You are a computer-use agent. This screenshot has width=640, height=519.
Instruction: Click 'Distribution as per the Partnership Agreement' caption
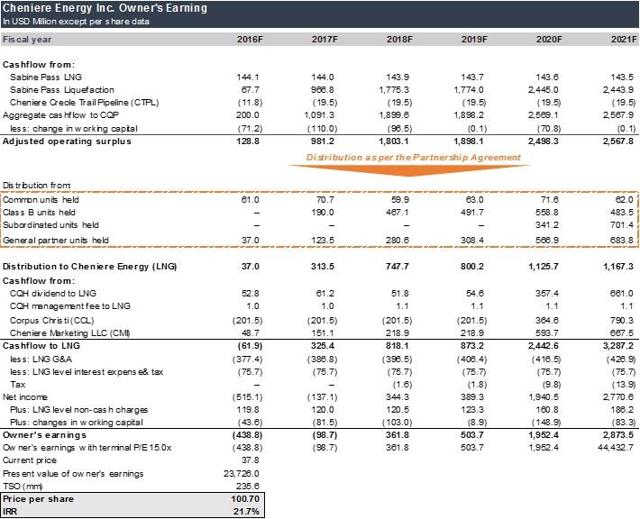click(413, 157)
